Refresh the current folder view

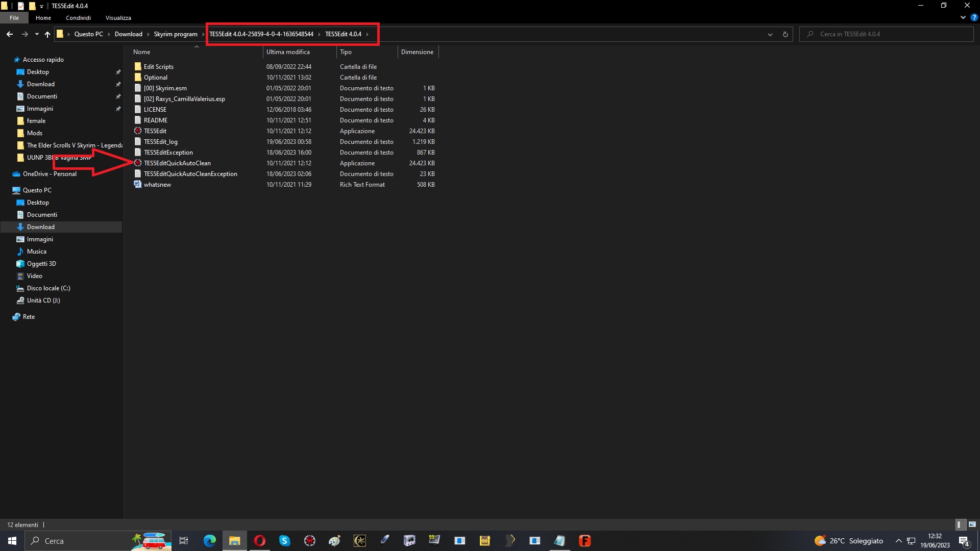point(785,34)
